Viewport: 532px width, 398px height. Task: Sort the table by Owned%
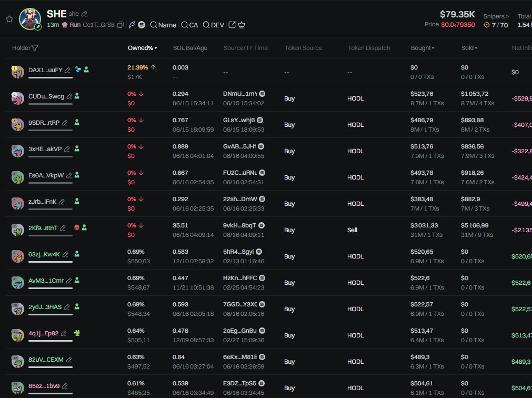click(142, 48)
